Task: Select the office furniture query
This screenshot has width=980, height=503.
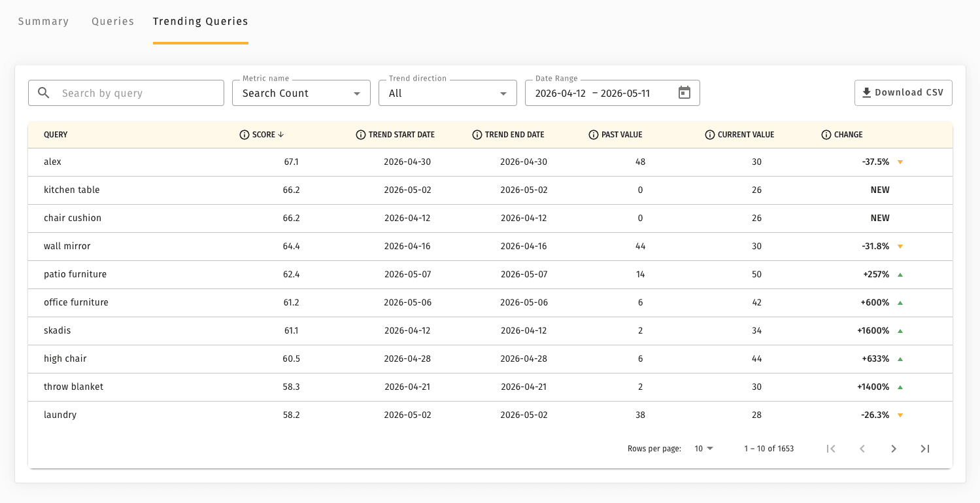Action: (76, 302)
